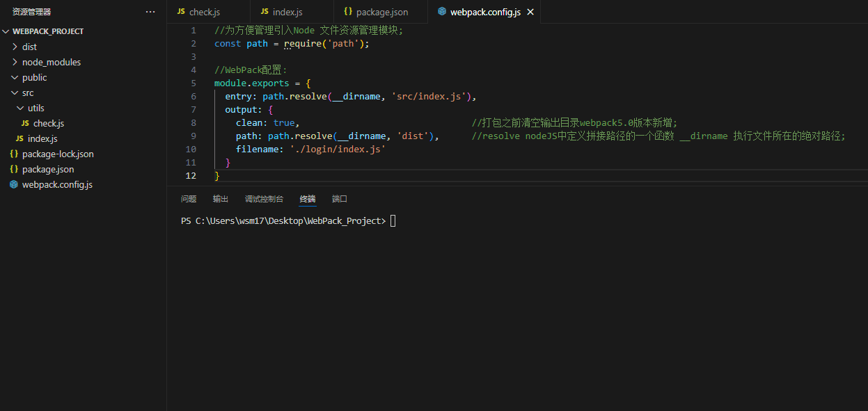This screenshot has width=868, height=411.
Task: Click the JSON braces icon of package.json
Action: tap(13, 169)
